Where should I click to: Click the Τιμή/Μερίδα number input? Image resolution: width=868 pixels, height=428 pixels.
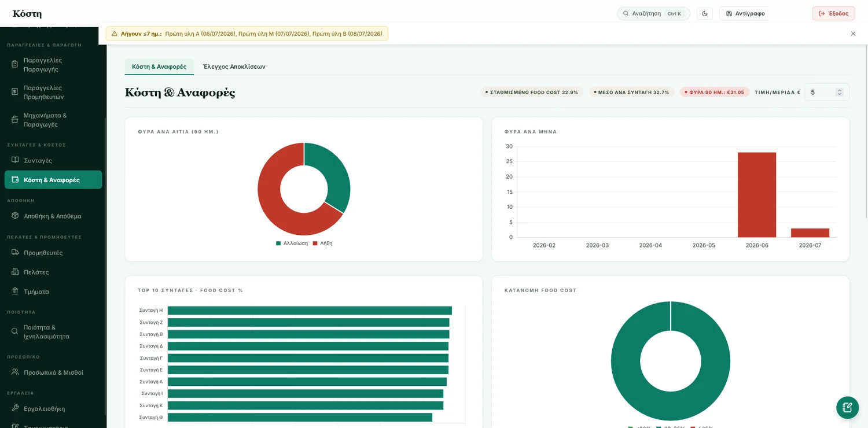(x=827, y=92)
